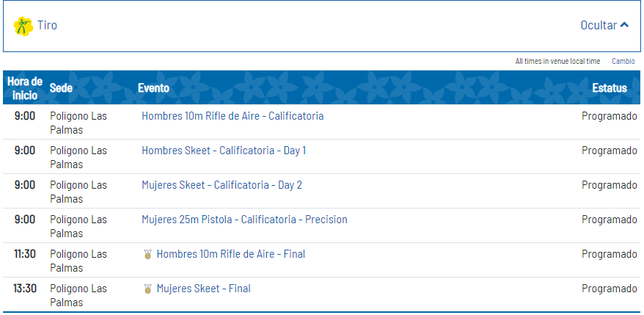Image resolution: width=644 pixels, height=315 pixels.
Task: Click the Estatus column header
Action: (x=610, y=87)
